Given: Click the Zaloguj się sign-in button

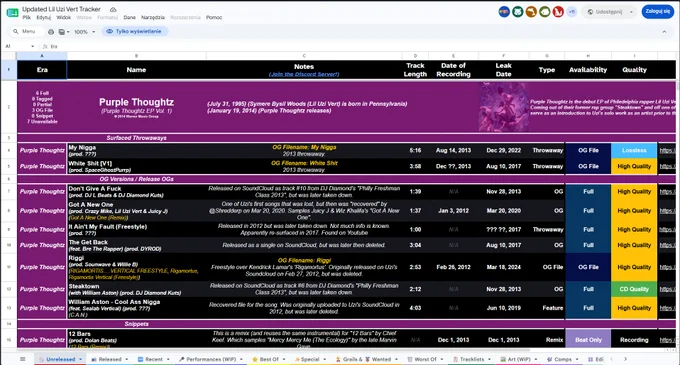Looking at the screenshot, I should 657,12.
